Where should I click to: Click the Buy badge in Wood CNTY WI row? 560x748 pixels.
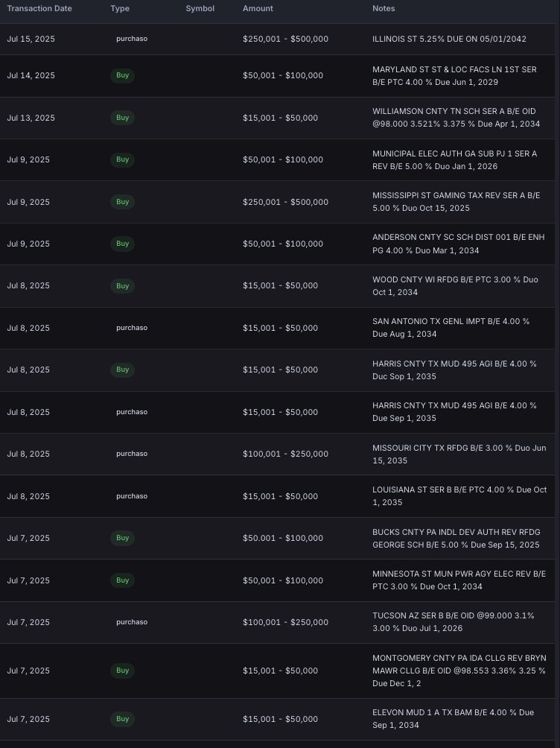[122, 286]
